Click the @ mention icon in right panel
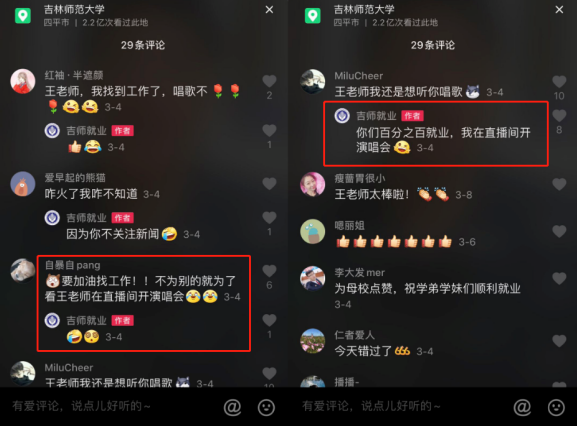577x426 pixels. pyautogui.click(x=522, y=407)
